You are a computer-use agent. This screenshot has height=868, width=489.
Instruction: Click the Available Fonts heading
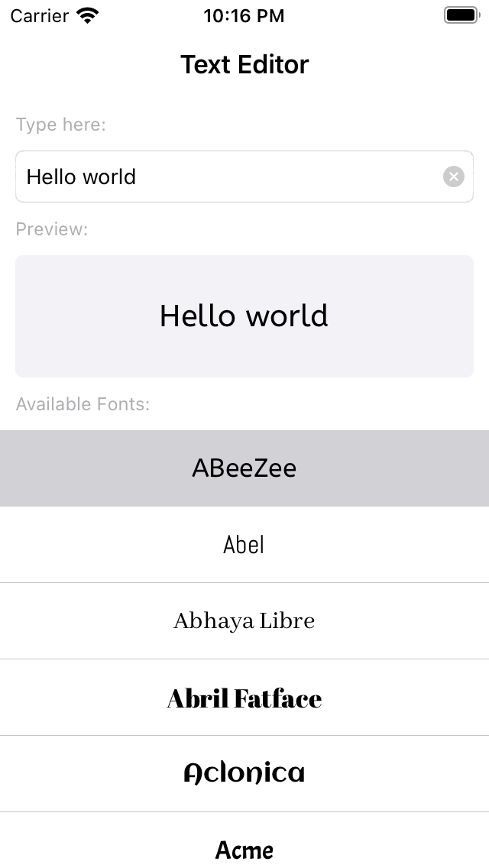point(83,404)
